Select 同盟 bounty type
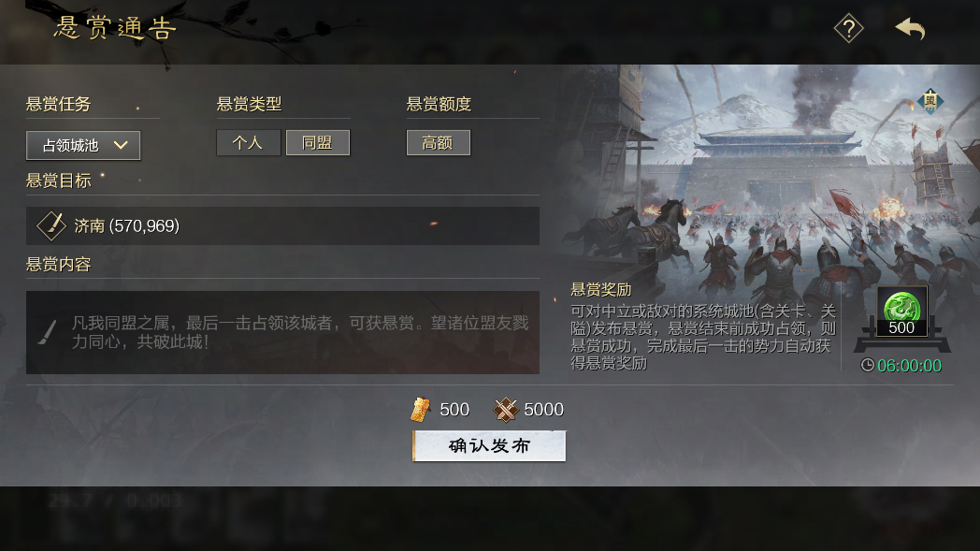The height and width of the screenshot is (551, 980). [x=318, y=143]
